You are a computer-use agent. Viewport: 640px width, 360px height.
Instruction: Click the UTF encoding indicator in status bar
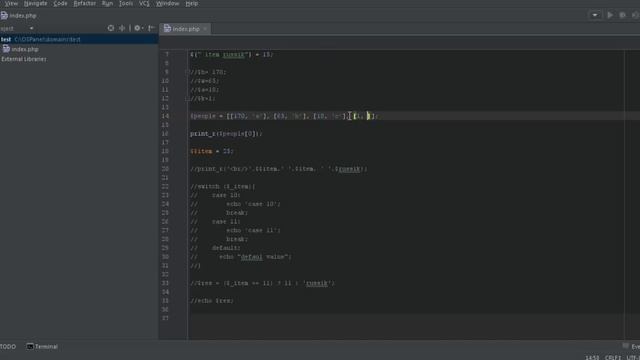pos(633,358)
